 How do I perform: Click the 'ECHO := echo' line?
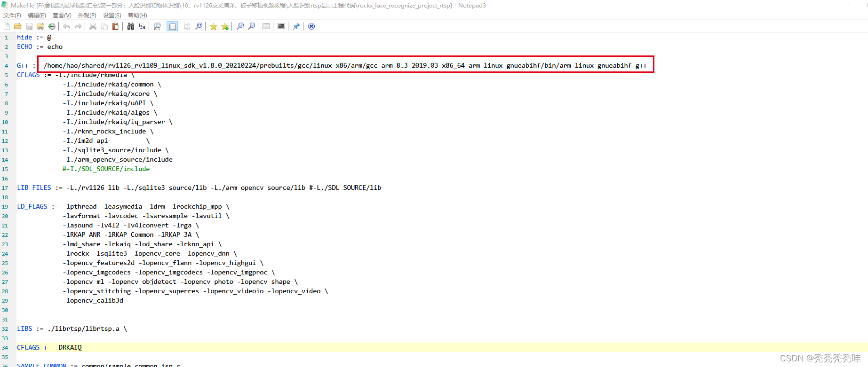(x=40, y=47)
